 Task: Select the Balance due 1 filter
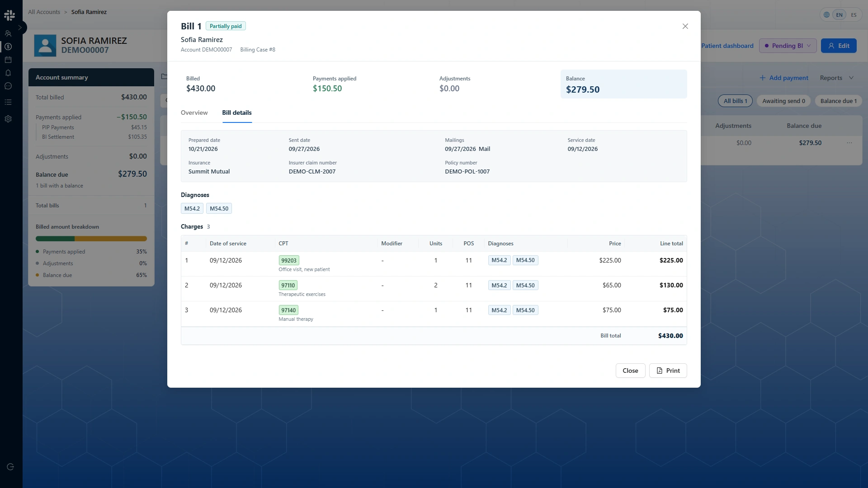pyautogui.click(x=839, y=101)
